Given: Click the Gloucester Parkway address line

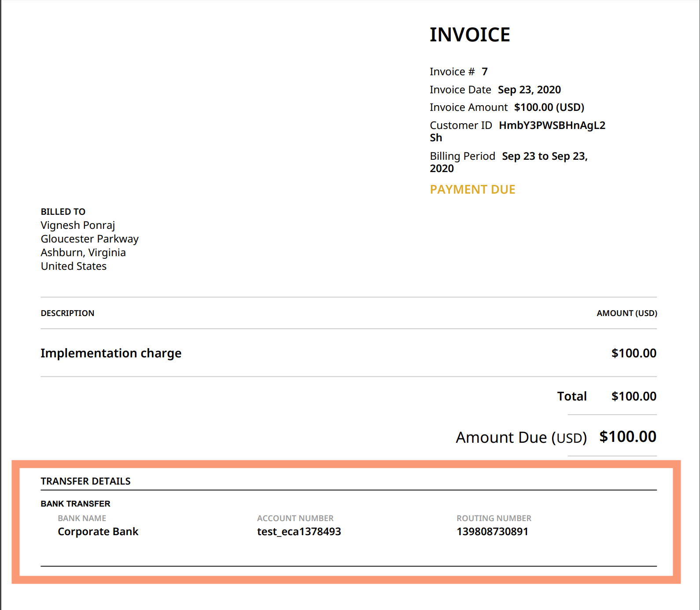Looking at the screenshot, I should coord(90,239).
